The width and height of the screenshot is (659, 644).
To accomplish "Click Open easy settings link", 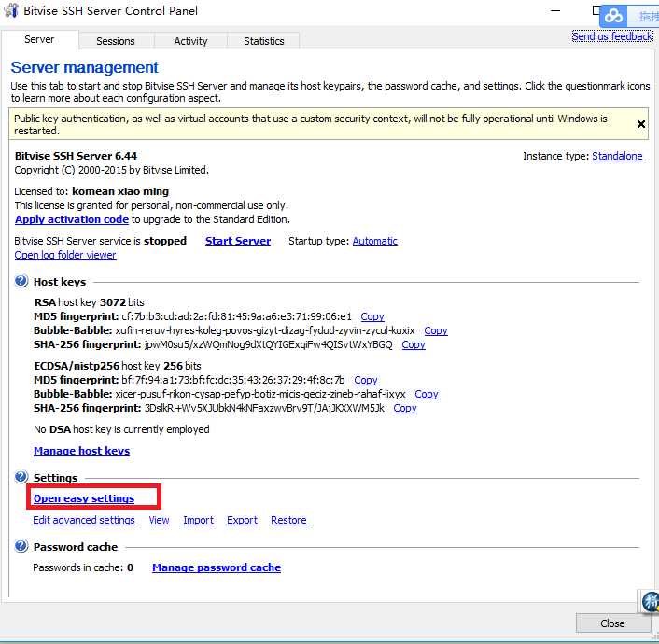I will tap(84, 498).
